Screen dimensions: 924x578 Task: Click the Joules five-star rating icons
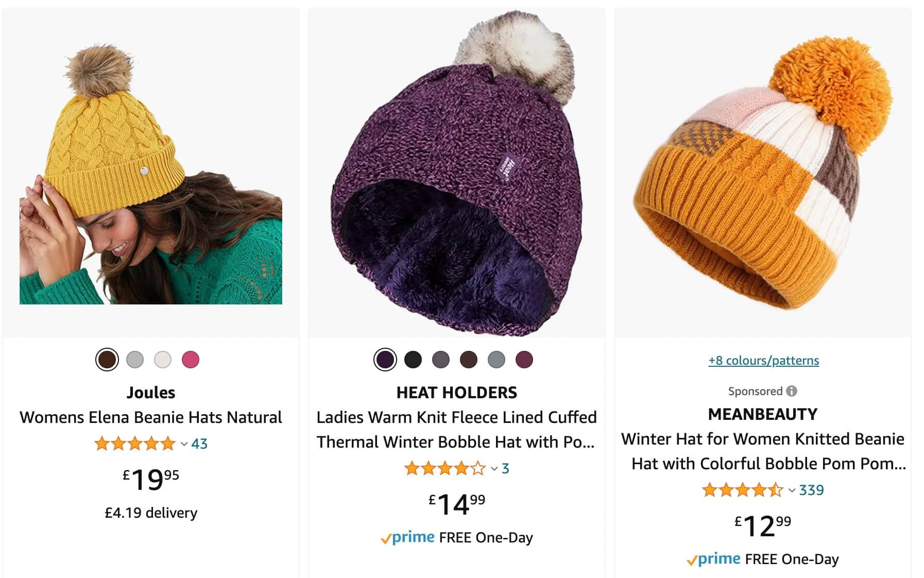[x=135, y=444]
